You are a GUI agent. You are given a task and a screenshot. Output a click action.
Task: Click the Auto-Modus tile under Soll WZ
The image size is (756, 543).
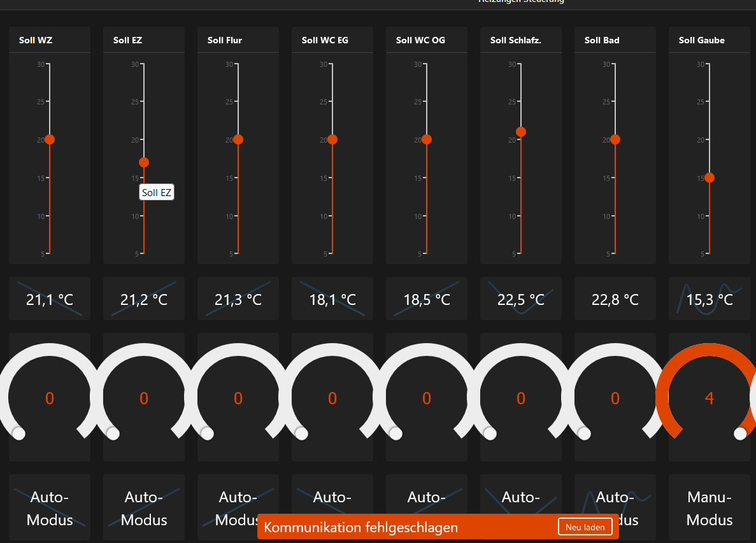[50, 508]
